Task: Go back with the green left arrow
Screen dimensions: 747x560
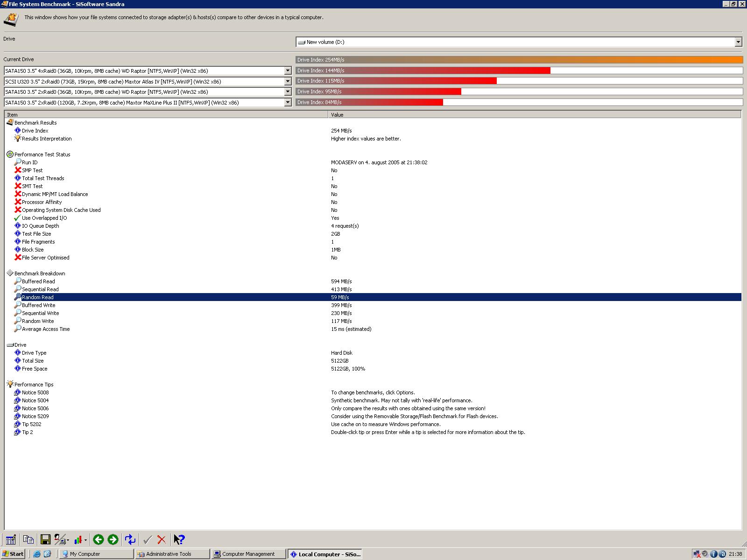Action: [98, 539]
